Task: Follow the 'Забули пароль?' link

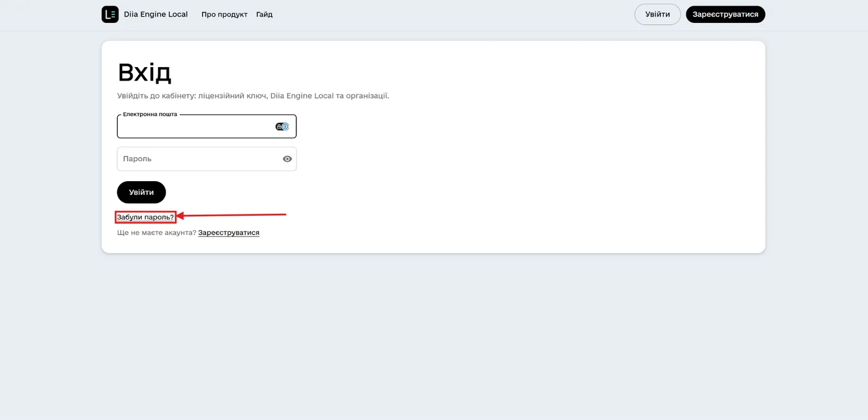Action: click(x=146, y=217)
